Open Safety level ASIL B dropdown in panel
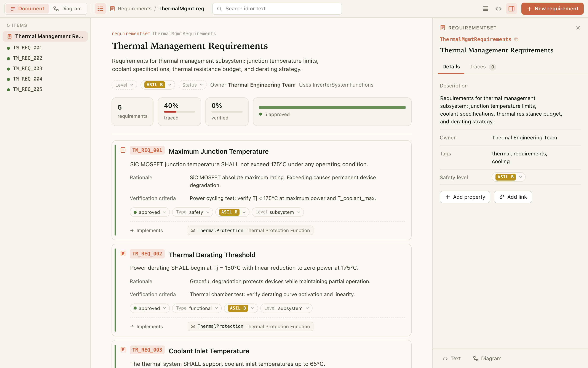 coord(508,177)
